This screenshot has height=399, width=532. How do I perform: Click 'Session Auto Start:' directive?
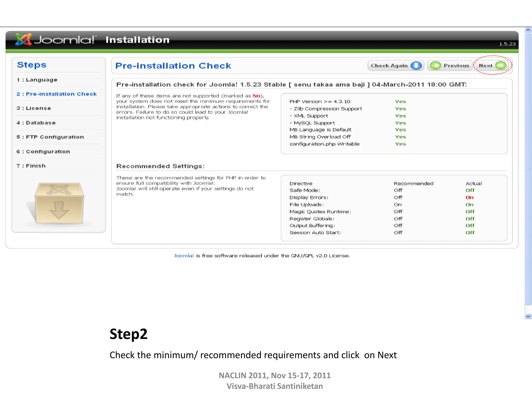(315, 233)
